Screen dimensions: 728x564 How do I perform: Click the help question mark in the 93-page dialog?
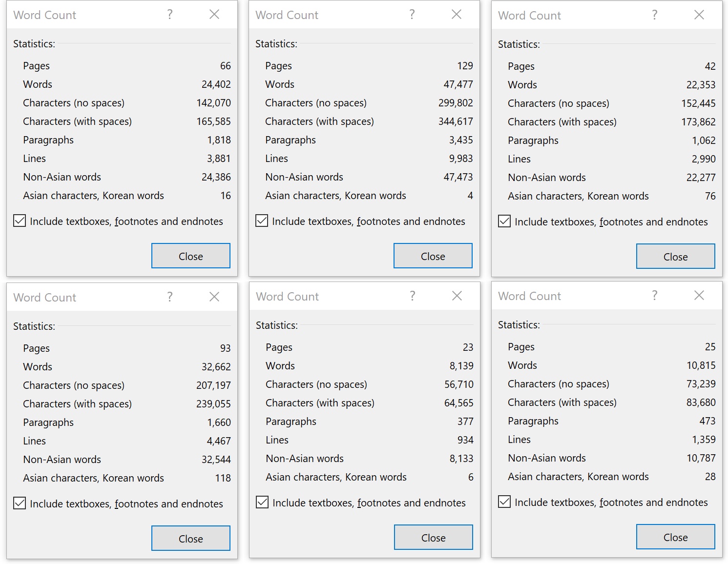point(170,297)
